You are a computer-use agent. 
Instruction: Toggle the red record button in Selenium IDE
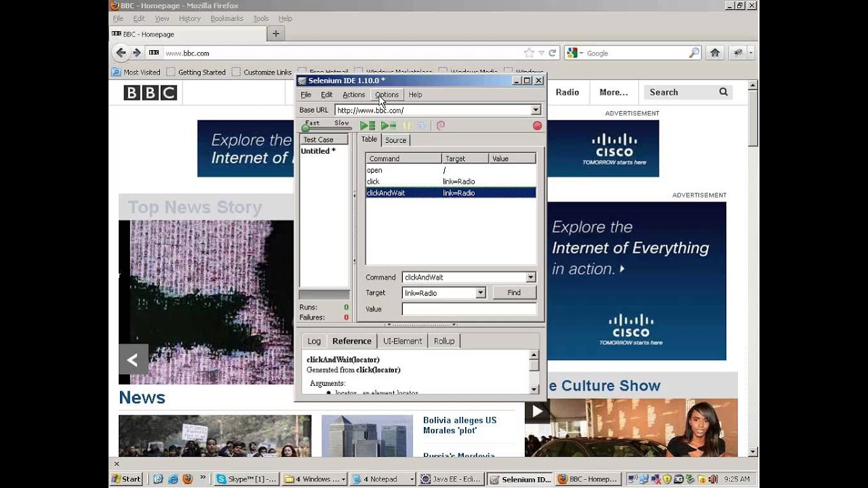pos(537,125)
